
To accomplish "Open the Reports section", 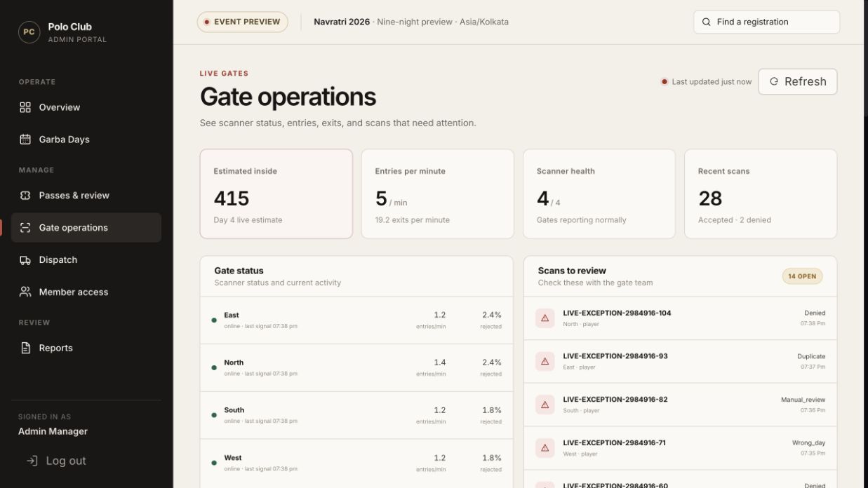I will coord(86,348).
